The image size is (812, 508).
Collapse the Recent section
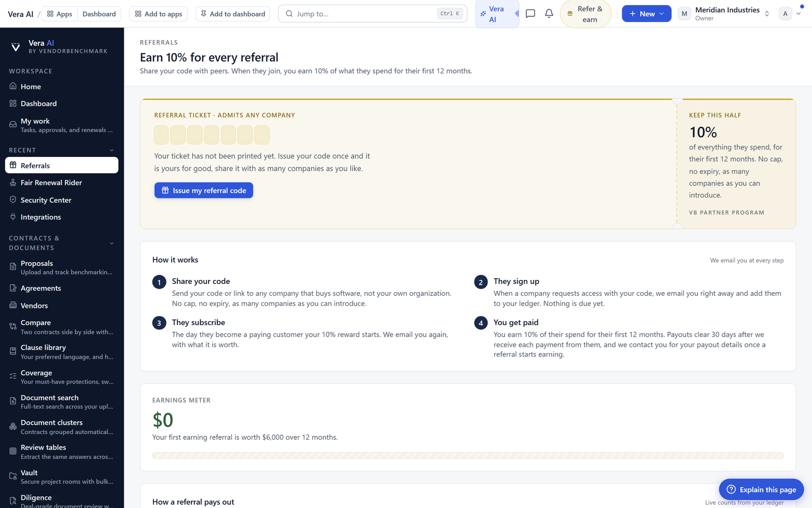(112, 150)
